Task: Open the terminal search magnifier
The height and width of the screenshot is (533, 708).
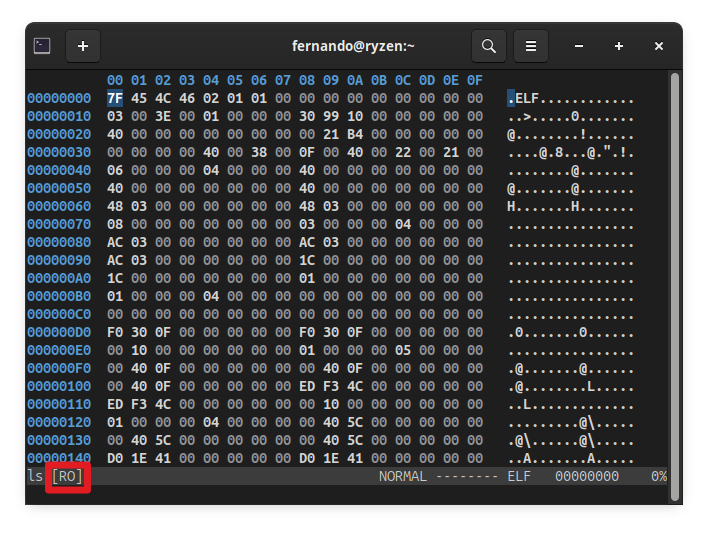Action: coord(489,46)
